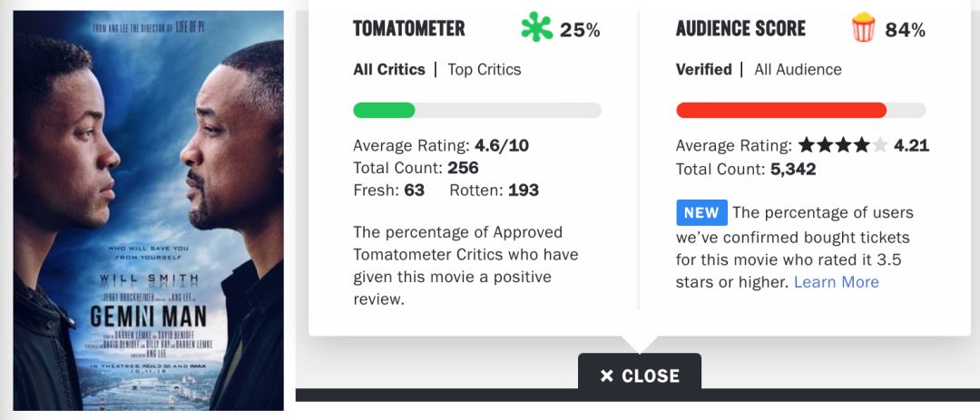Screen dimensions: 980x420
Task: Click the green Tomatometer progress bar
Action: (477, 111)
